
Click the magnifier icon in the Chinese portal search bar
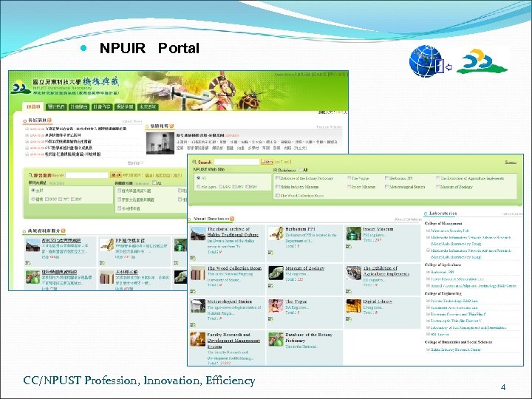30,175
